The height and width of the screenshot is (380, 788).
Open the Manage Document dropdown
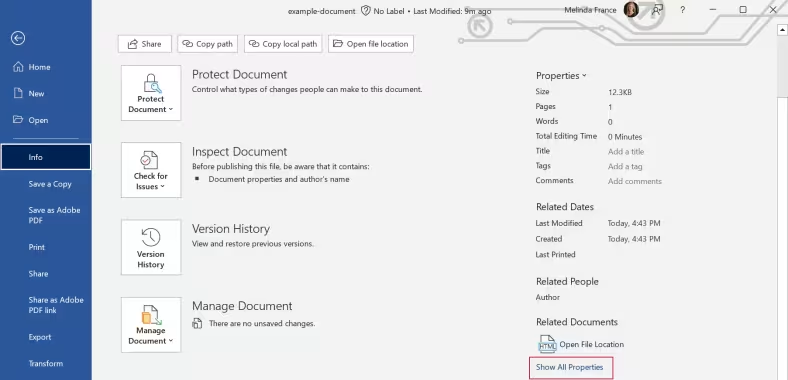pos(151,325)
